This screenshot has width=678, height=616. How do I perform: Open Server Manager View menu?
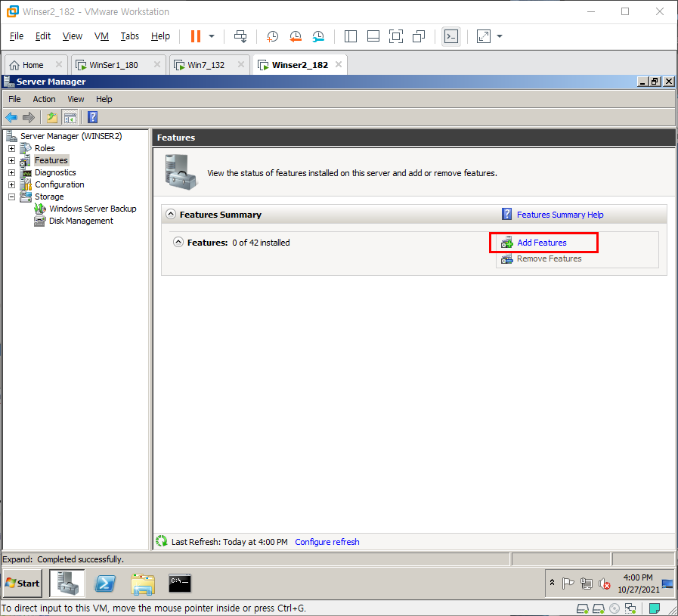pyautogui.click(x=76, y=99)
